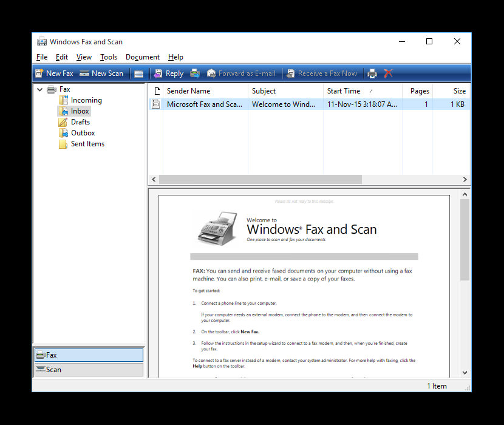
Task: Open the Tools menu
Action: coord(108,56)
